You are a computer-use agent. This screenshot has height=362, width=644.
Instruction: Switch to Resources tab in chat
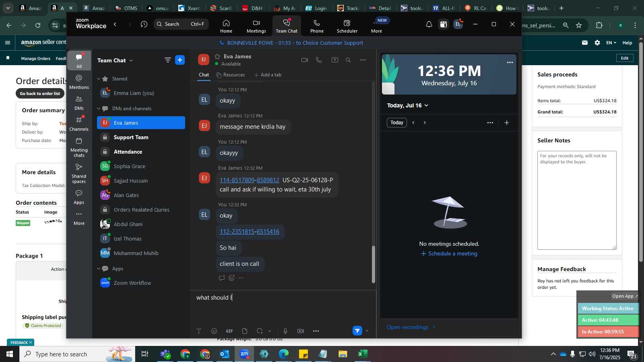(231, 75)
